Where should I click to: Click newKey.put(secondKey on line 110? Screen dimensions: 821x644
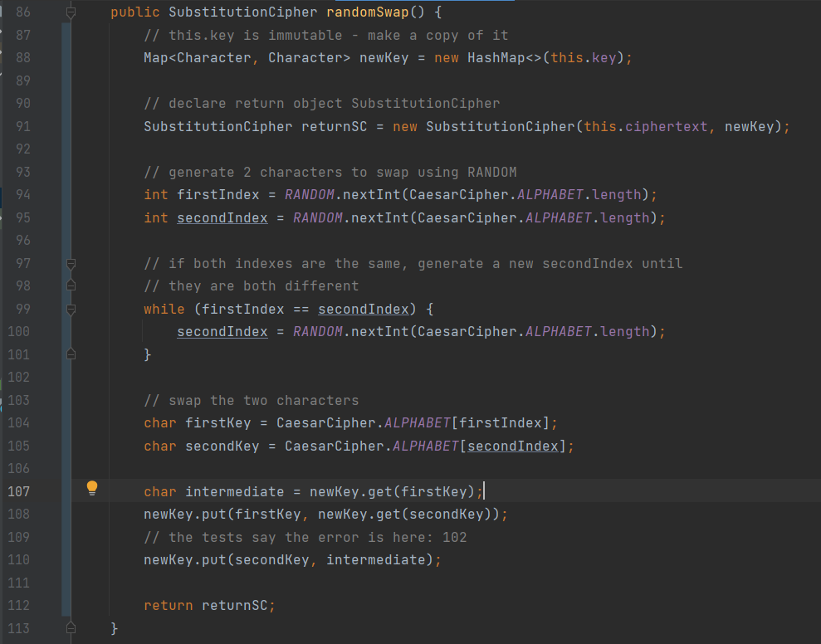[x=226, y=559]
